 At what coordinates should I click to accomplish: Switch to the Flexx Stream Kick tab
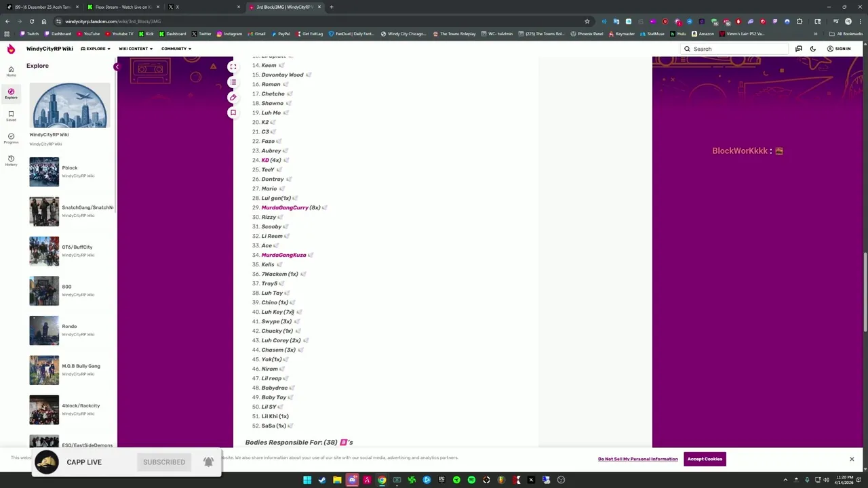(x=123, y=7)
